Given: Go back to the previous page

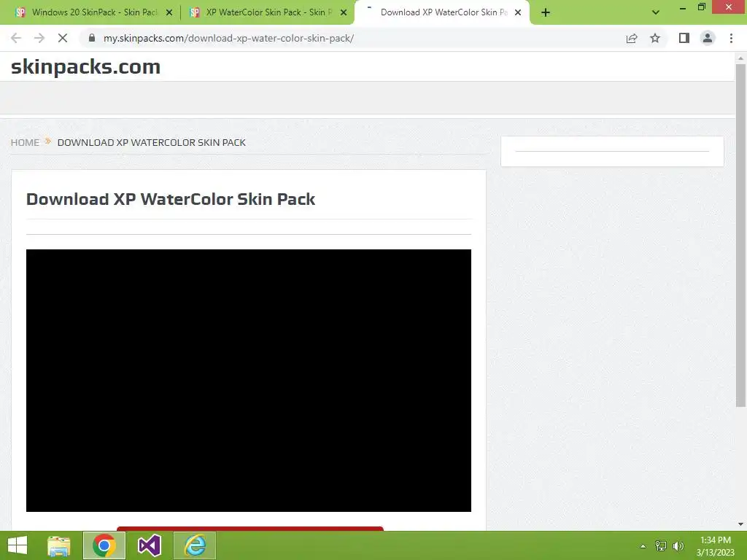Looking at the screenshot, I should click(16, 38).
